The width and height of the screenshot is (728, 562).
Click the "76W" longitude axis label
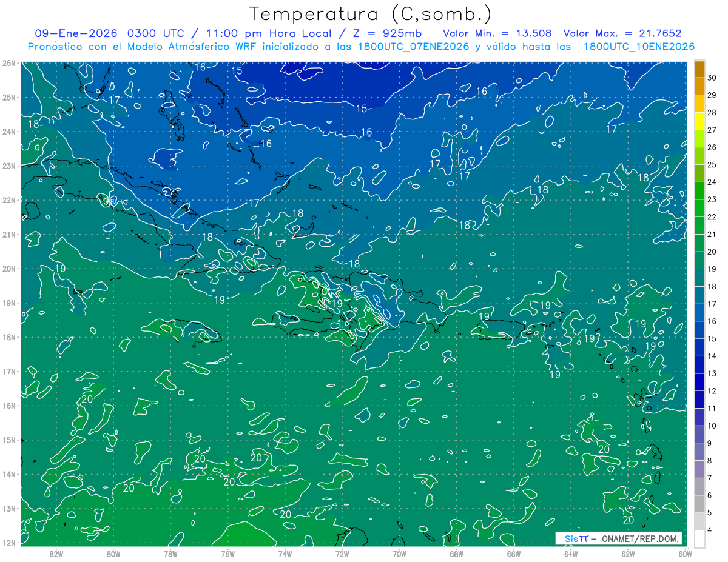pos(227,554)
